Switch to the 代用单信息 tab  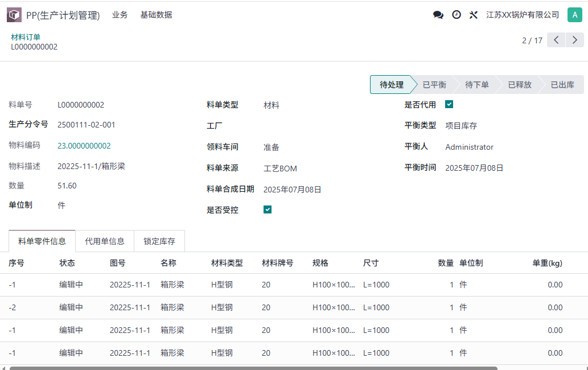click(105, 241)
